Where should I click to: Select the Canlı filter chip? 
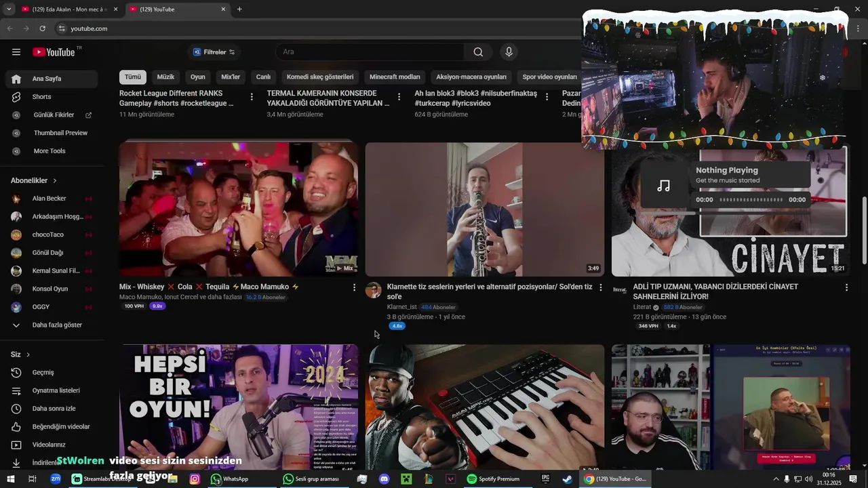pos(263,77)
